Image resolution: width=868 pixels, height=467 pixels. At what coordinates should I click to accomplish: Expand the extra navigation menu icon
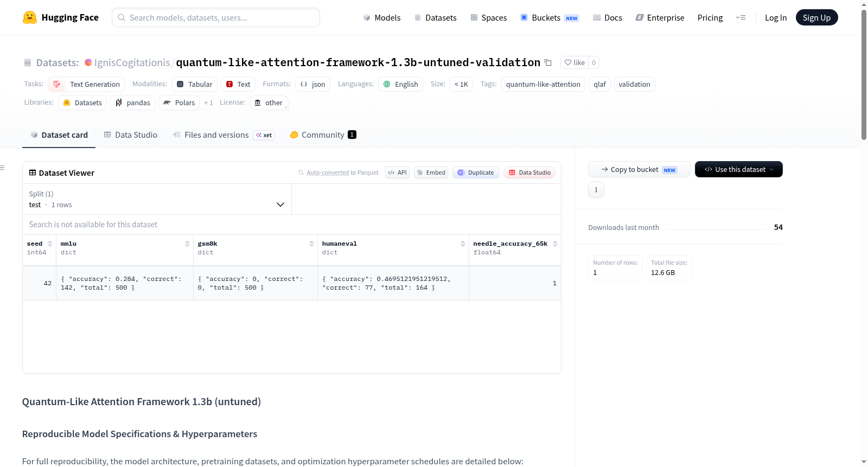click(x=741, y=17)
